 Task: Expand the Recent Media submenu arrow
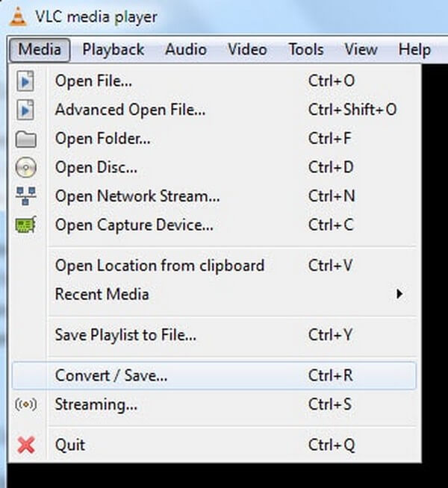400,294
